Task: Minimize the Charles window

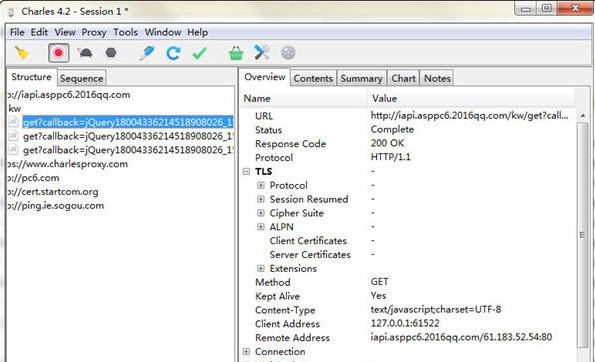Action: point(526,8)
